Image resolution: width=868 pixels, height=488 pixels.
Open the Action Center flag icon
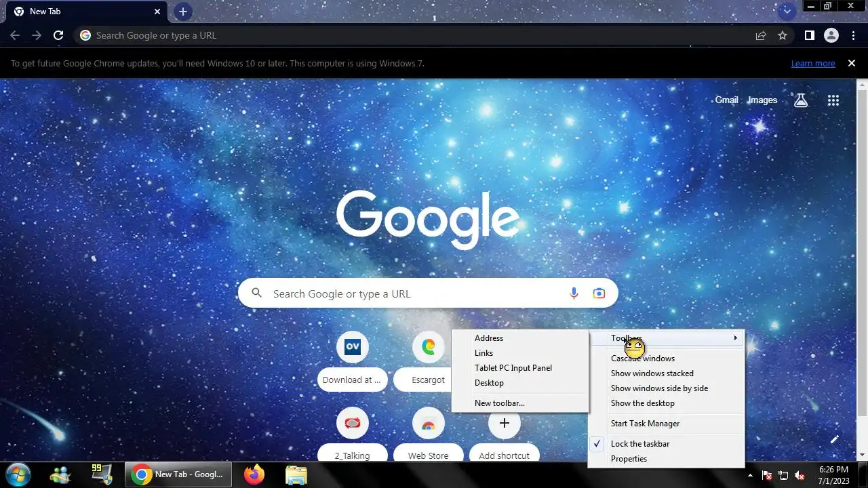767,475
